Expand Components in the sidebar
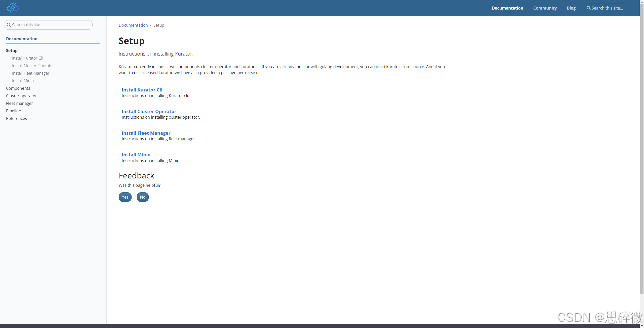Screen dimensions: 644x328 [18, 88]
